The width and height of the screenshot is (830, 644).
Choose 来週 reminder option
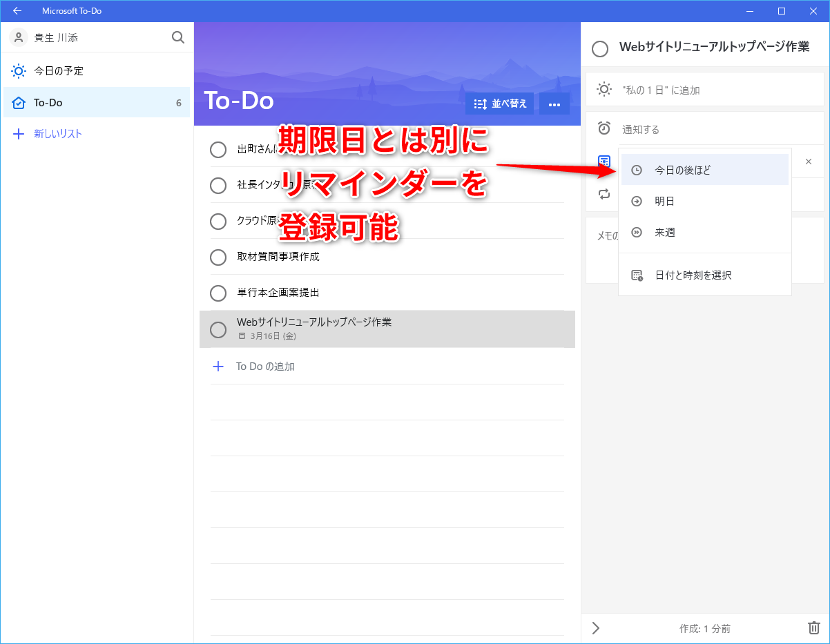coord(705,233)
